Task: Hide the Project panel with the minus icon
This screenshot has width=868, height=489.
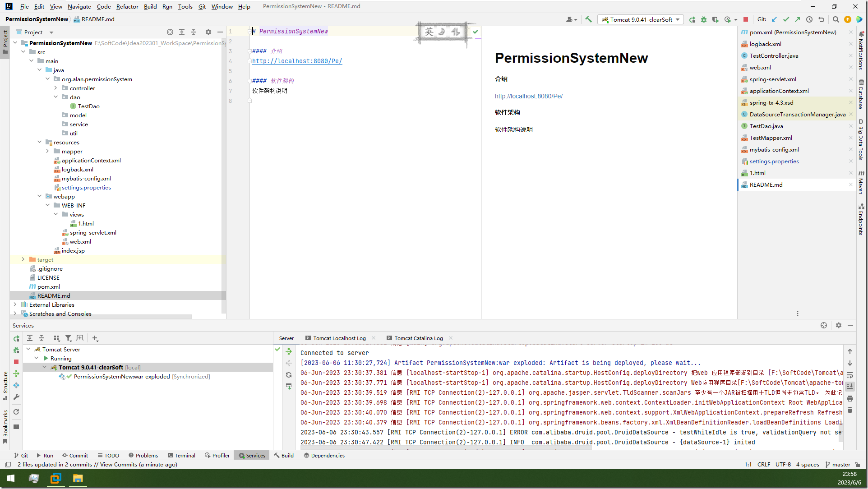Action: coord(220,32)
